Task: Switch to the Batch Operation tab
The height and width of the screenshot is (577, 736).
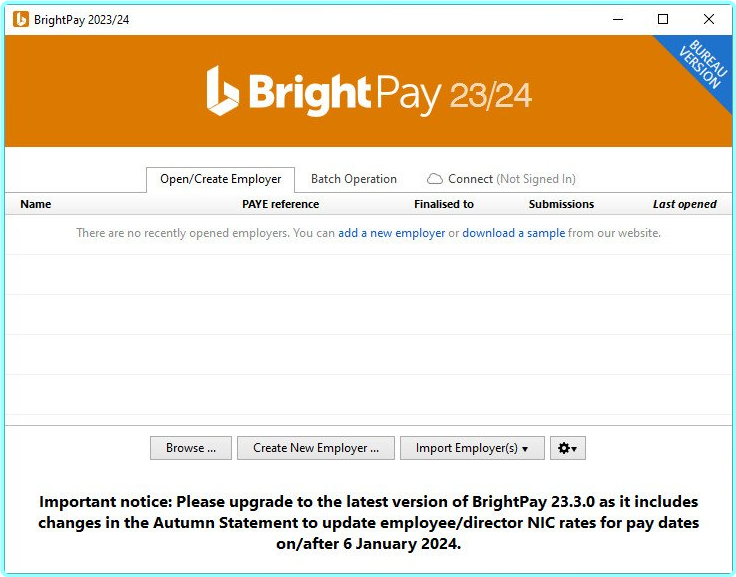Action: (354, 179)
